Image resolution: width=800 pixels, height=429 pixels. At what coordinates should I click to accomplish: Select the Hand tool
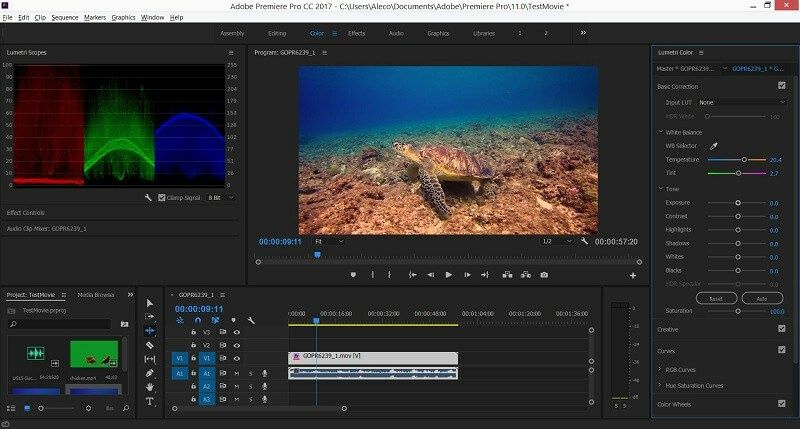pyautogui.click(x=150, y=387)
